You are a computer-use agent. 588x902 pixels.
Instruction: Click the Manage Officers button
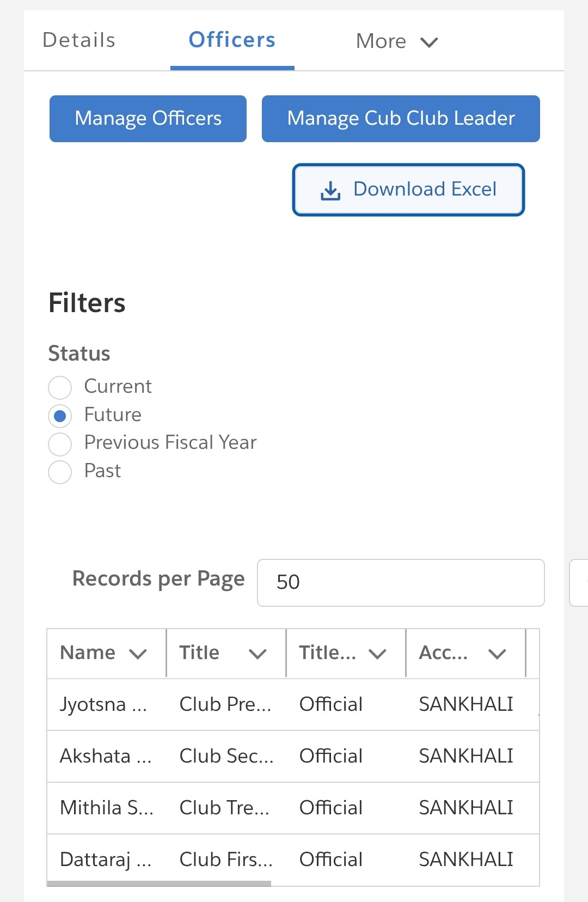click(148, 119)
